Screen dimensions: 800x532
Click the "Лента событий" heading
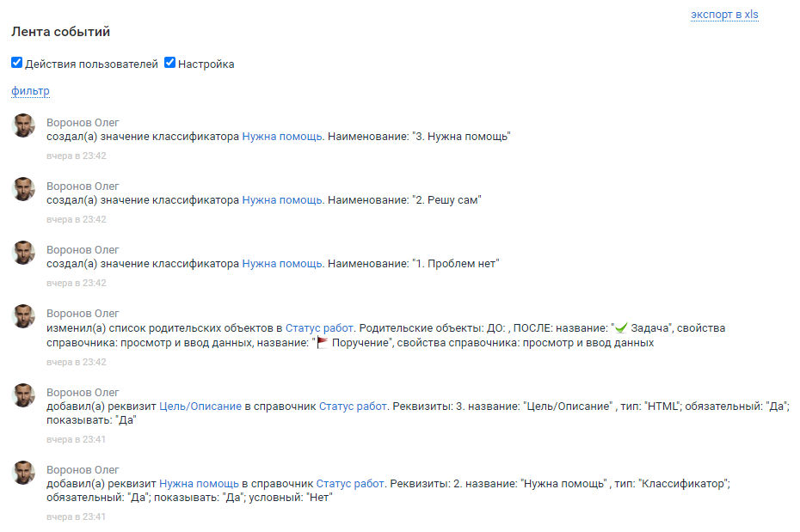pyautogui.click(x=60, y=32)
